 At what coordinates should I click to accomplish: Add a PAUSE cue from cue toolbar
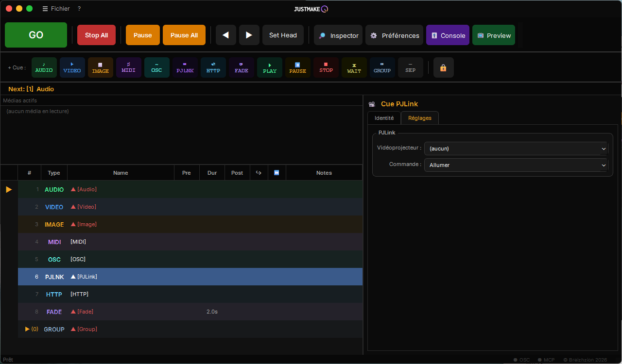(298, 67)
